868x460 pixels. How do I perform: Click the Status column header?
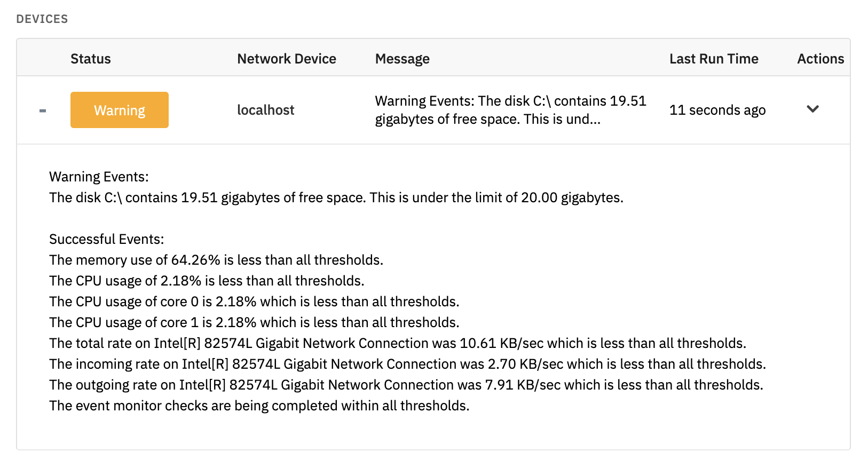[x=91, y=59]
